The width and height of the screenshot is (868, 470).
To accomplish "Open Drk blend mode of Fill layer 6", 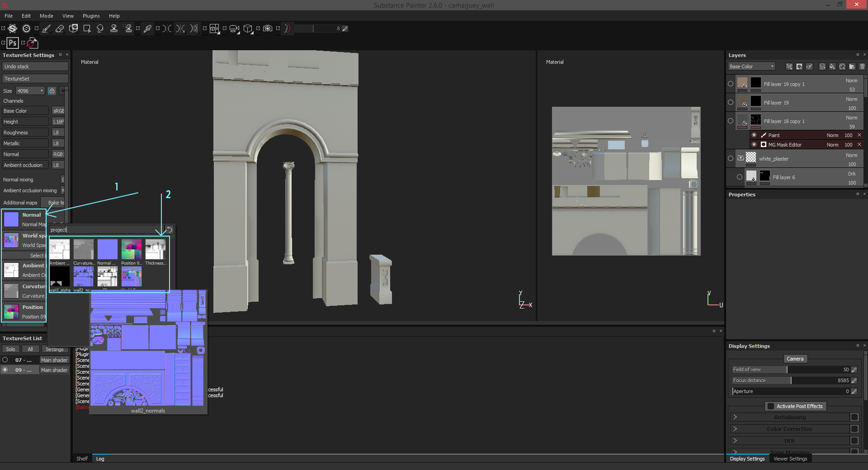I will click(852, 174).
